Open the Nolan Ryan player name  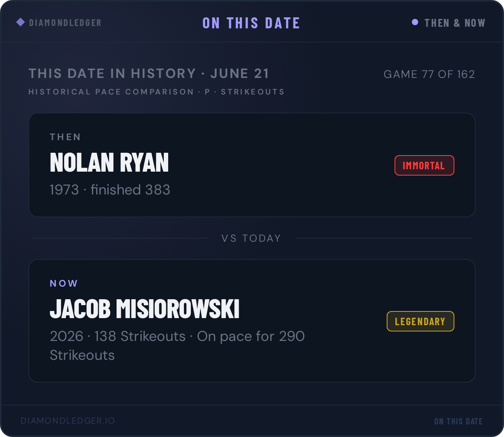click(109, 162)
